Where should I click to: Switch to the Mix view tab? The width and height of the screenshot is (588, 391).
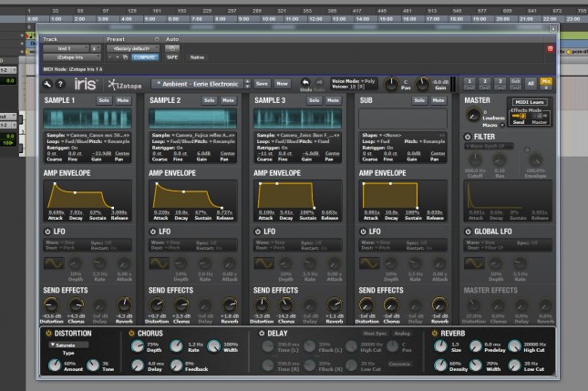[x=547, y=82]
